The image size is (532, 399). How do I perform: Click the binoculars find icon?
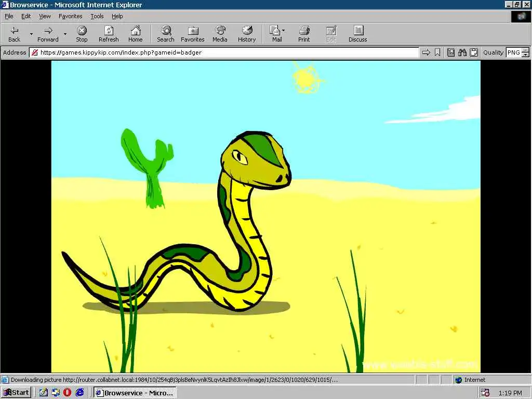[x=462, y=52]
